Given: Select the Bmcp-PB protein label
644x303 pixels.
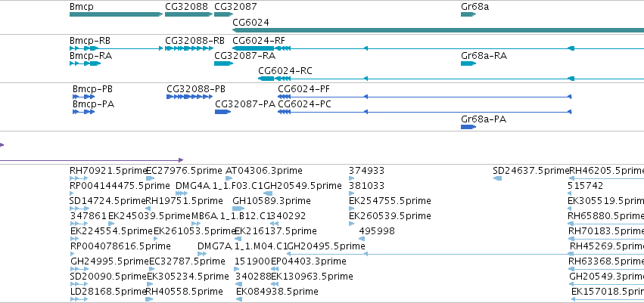Looking at the screenshot, I should point(92,89).
